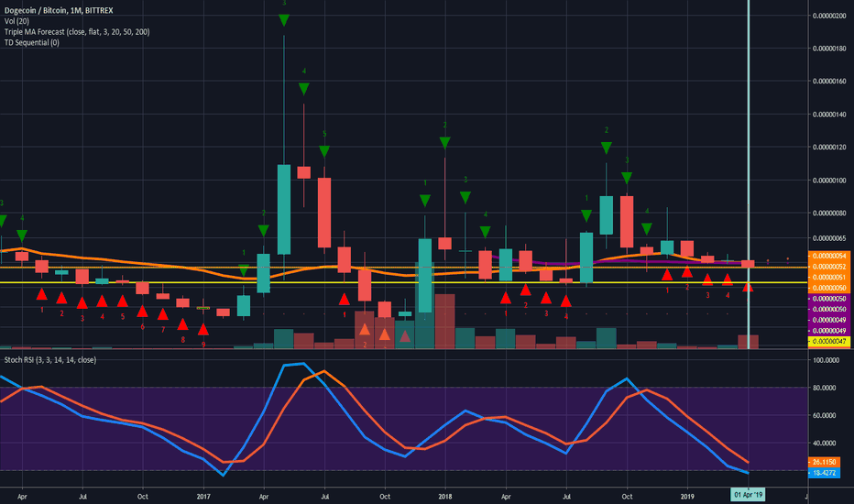
Task: Click the 0.00000160 price axis label
Action: pyautogui.click(x=829, y=82)
